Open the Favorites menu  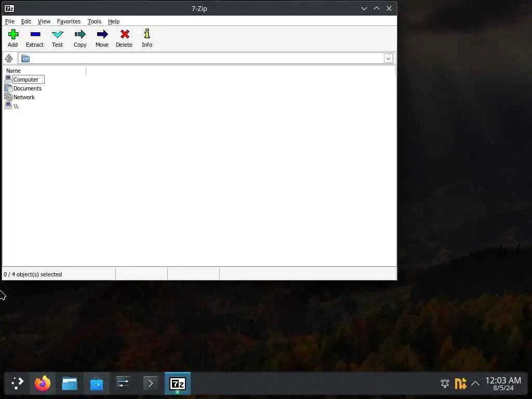(69, 21)
